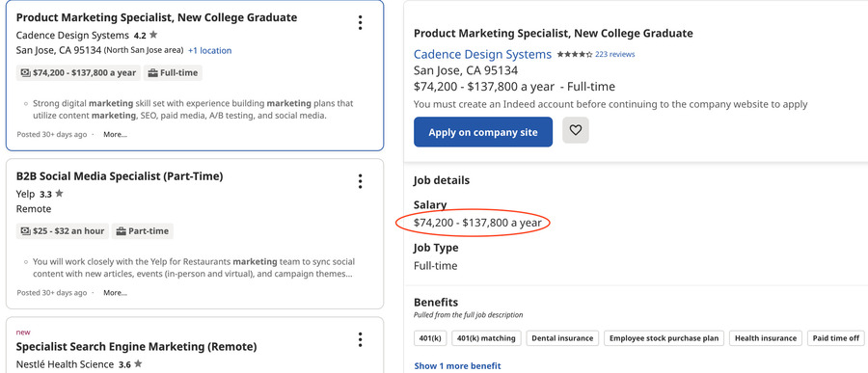Click More… on B2B Social Media Specialist card

coord(115,292)
